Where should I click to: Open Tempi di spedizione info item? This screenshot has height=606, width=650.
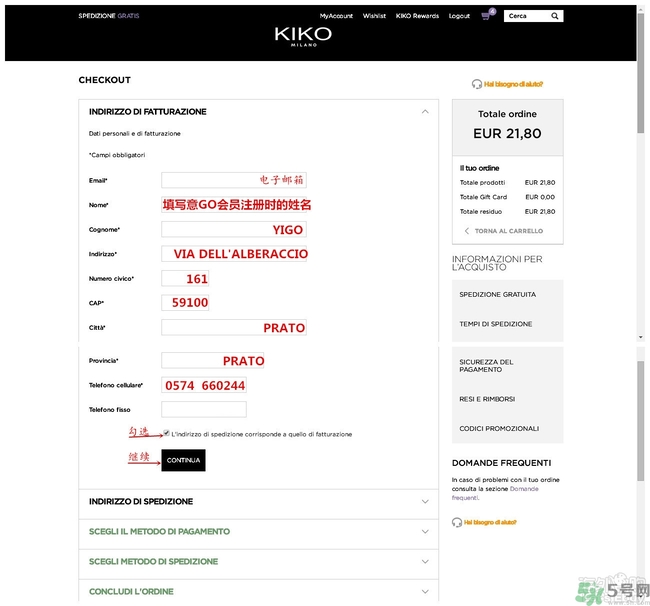(496, 324)
